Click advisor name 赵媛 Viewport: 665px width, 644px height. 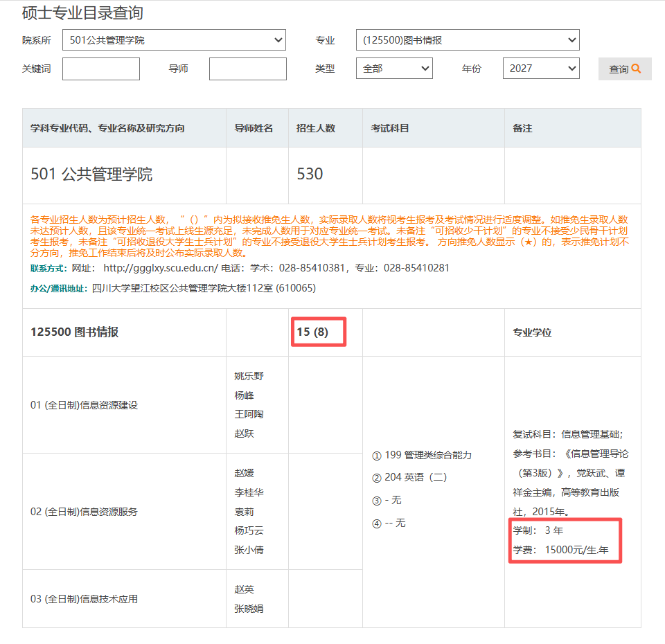coord(244,473)
